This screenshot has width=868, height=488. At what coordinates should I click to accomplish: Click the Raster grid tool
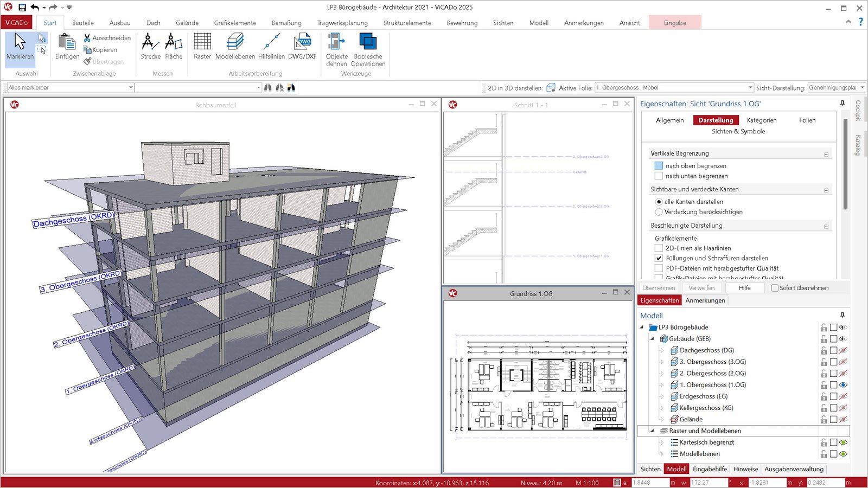tap(202, 46)
